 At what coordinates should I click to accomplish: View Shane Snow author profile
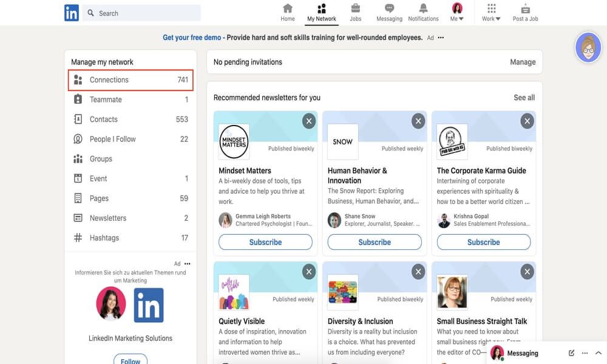click(374, 220)
